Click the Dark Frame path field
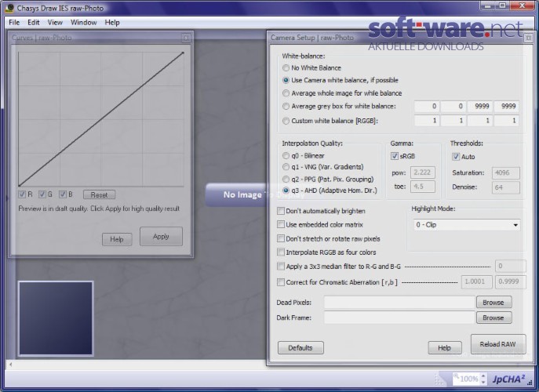Viewport: 539px width, 392px height. click(x=399, y=318)
